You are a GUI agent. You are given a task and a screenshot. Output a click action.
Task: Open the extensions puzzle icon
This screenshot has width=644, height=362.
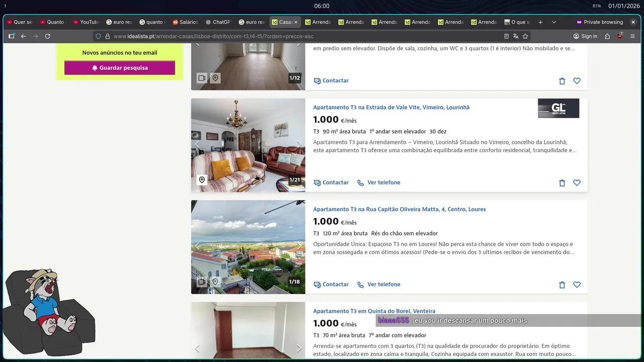[607, 36]
